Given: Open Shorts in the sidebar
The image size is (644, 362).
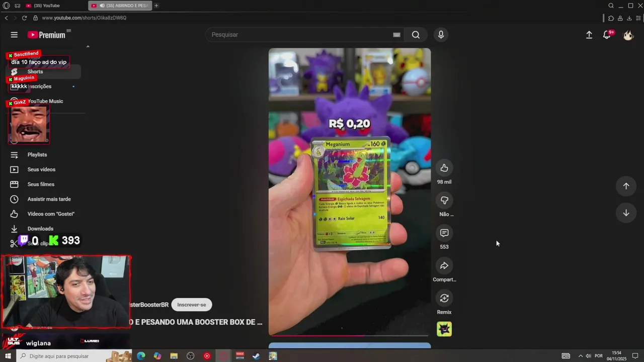Looking at the screenshot, I should click(x=44, y=72).
